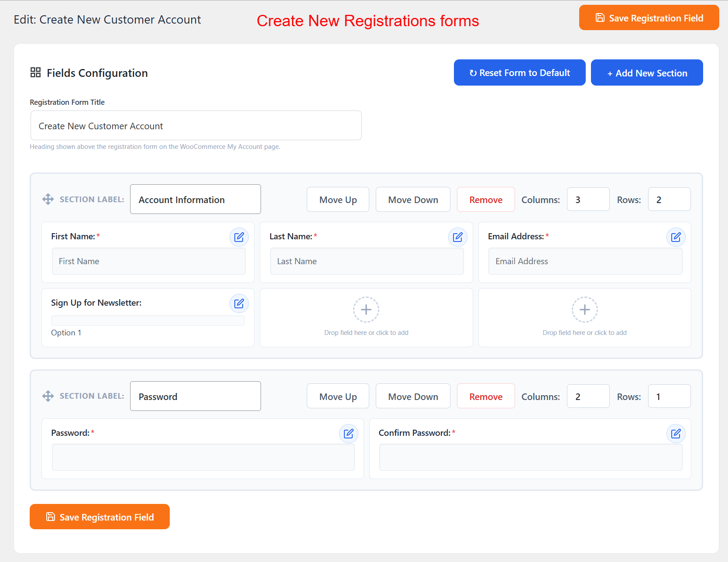Grab the Account Information section move handle
This screenshot has height=562, width=728.
[48, 199]
